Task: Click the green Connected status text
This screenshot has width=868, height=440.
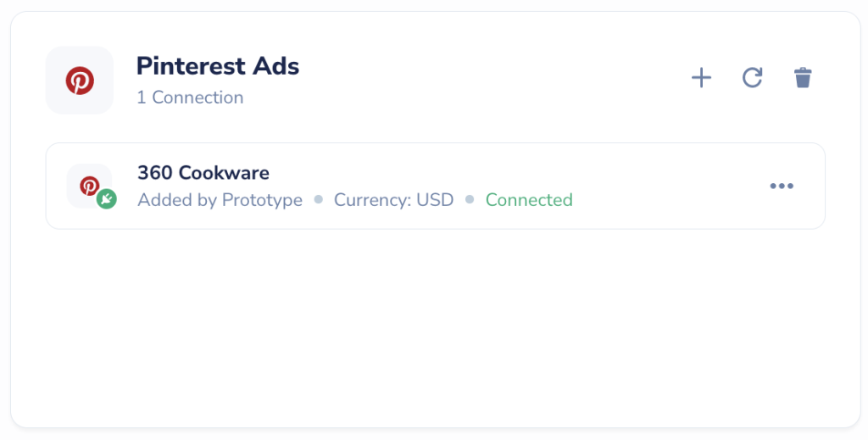Action: click(x=529, y=200)
